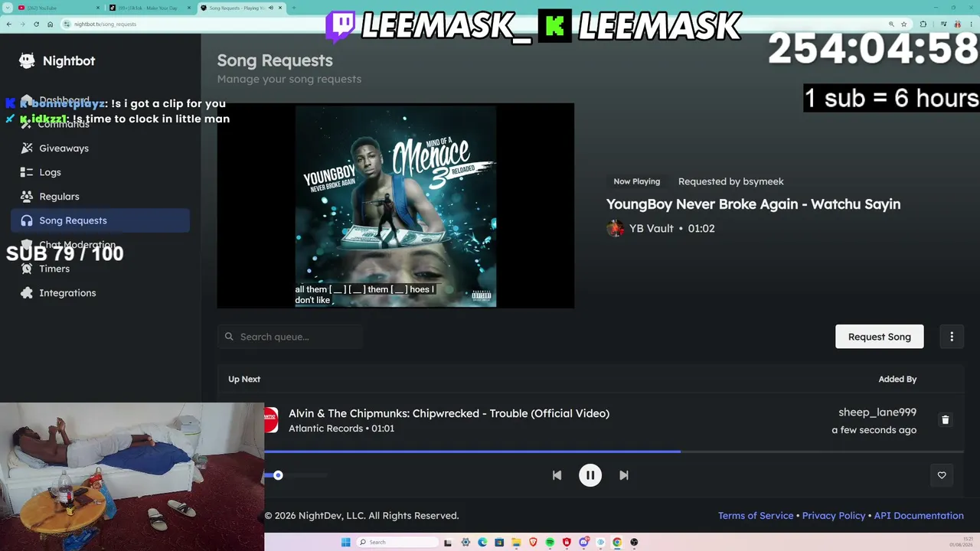Screen dimensions: 980x551
Task: Adjust the player volume slider
Action: [x=296, y=475]
